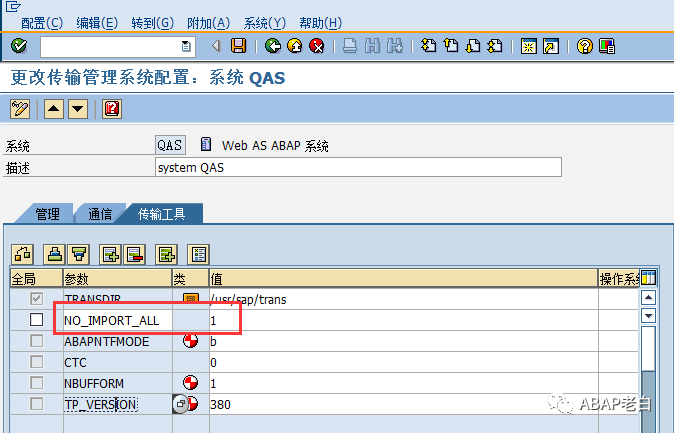Image resolution: width=674 pixels, height=433 pixels.
Task: Click the Save floppy disk icon
Action: coord(239,46)
